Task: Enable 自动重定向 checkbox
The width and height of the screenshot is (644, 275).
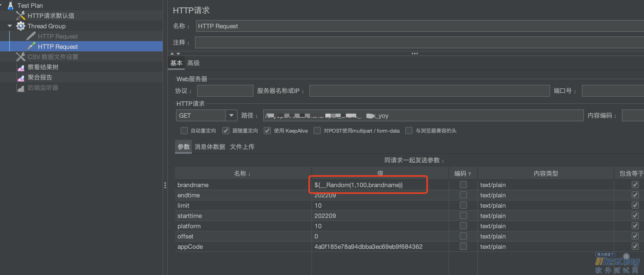Action: (x=184, y=131)
